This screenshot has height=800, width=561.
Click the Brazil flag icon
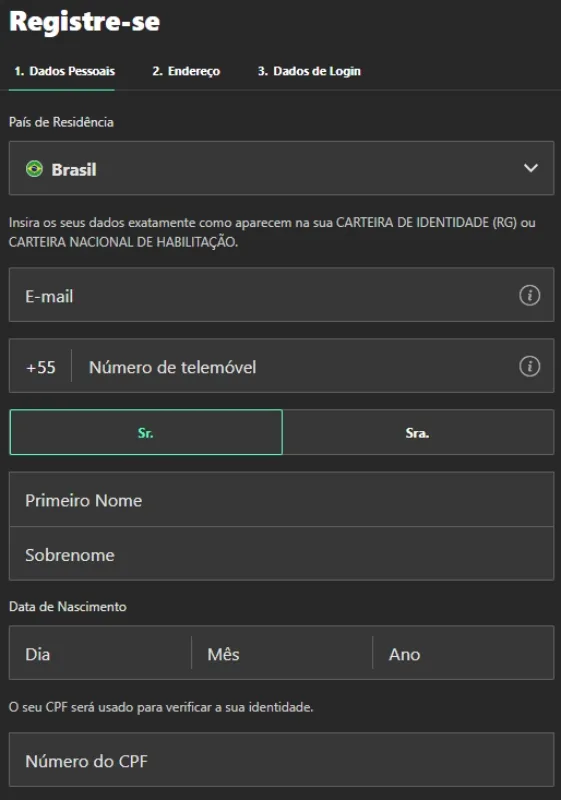(34, 168)
